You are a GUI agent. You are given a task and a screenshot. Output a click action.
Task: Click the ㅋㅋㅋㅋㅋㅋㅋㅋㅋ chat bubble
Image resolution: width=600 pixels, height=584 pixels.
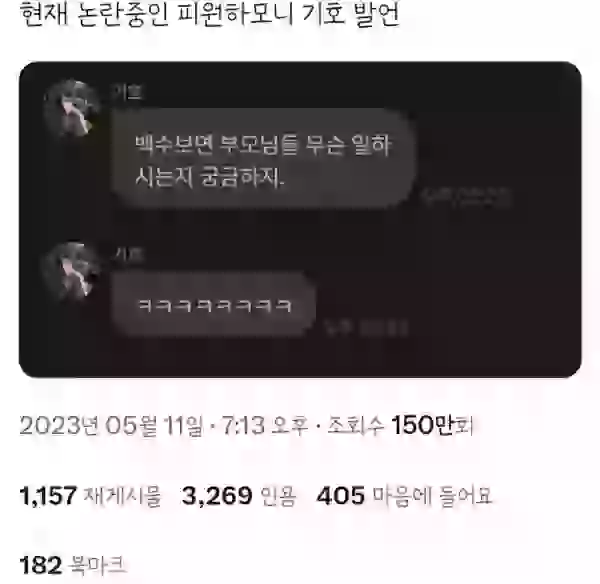point(214,305)
